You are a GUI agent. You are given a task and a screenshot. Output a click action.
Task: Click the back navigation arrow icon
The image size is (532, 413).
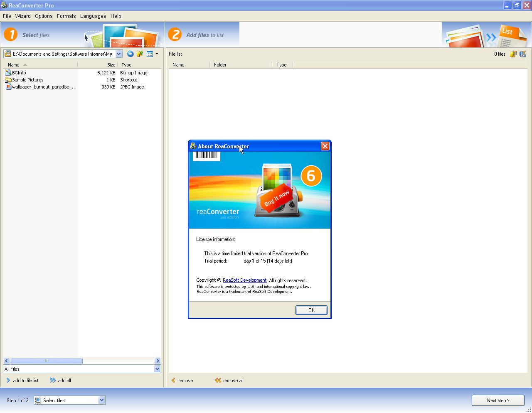[x=130, y=54]
